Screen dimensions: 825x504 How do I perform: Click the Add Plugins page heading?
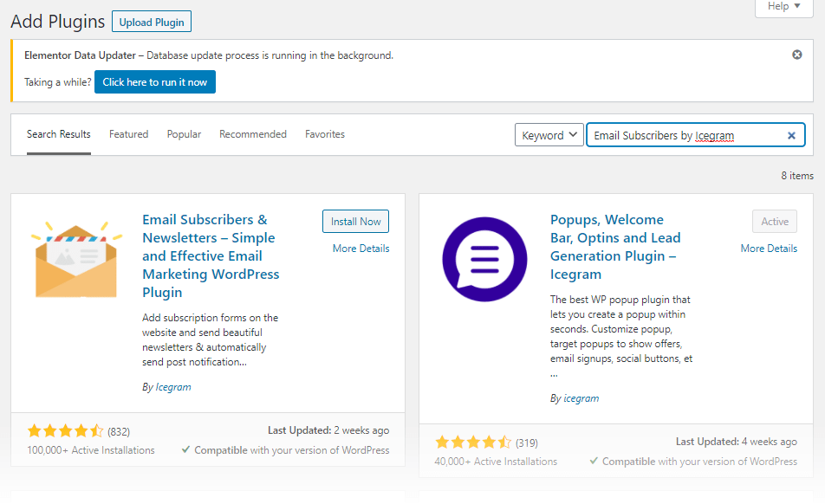(58, 22)
